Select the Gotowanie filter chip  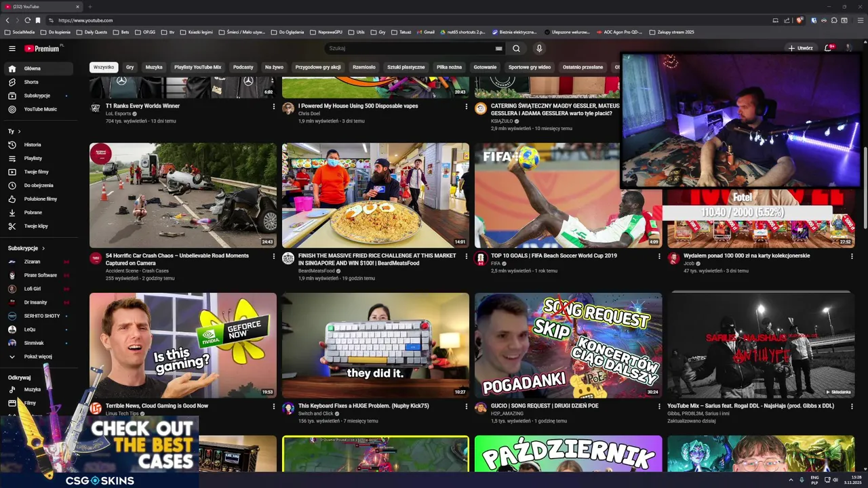pos(485,67)
